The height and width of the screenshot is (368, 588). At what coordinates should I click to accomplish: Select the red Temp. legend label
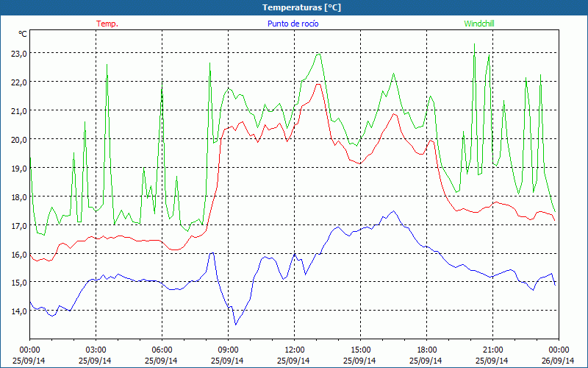coord(107,24)
